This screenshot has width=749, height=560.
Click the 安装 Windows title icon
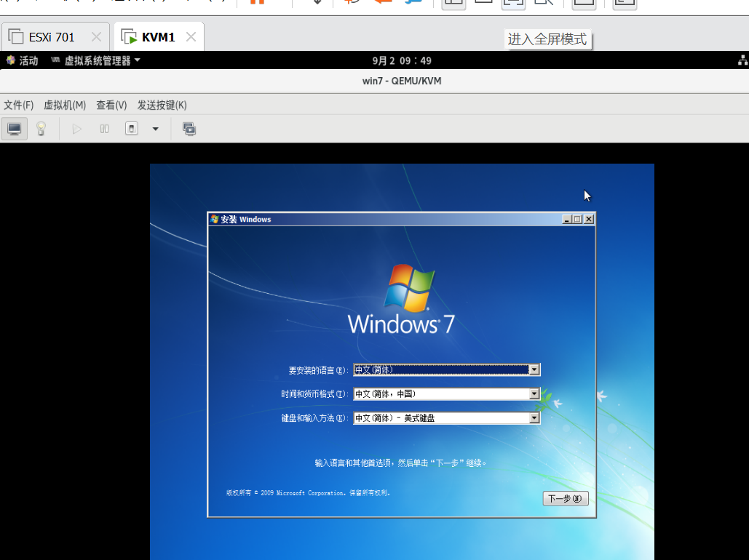(215, 219)
